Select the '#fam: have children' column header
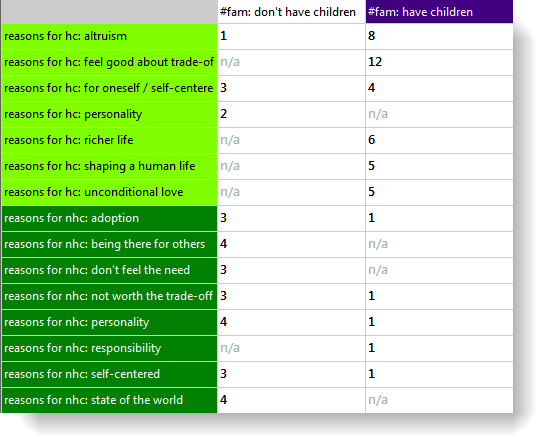The width and height of the screenshot is (539, 440). coord(439,12)
